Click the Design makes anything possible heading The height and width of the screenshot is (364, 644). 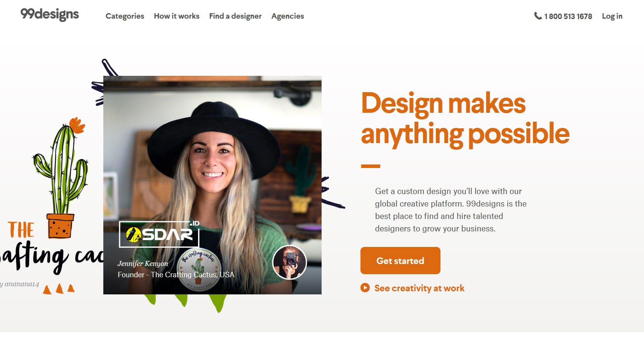(465, 118)
